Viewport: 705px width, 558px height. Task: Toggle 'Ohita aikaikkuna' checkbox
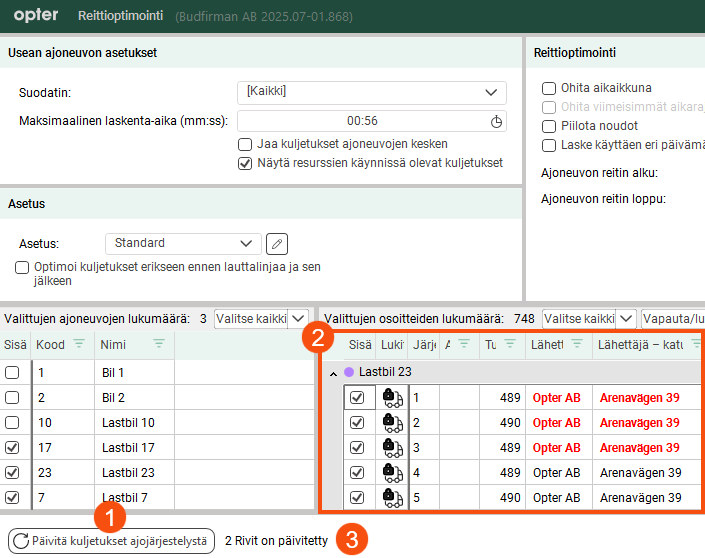coord(548,88)
